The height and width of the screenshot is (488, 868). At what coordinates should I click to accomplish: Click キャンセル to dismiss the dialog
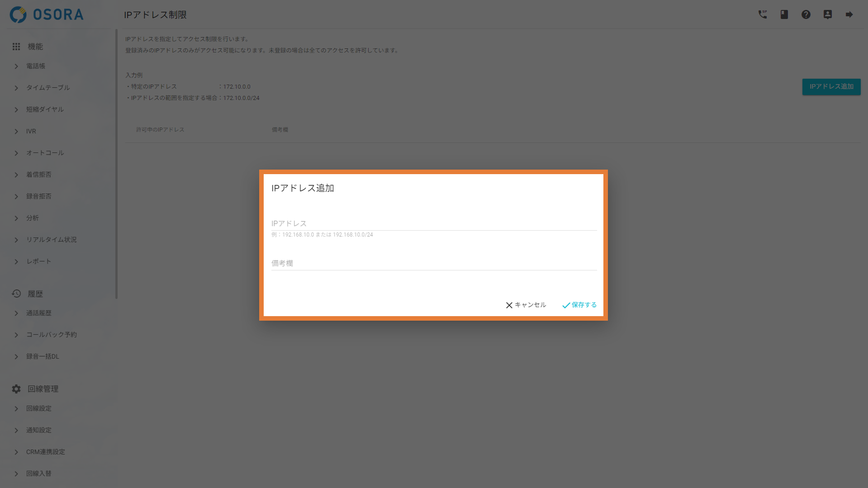click(526, 305)
